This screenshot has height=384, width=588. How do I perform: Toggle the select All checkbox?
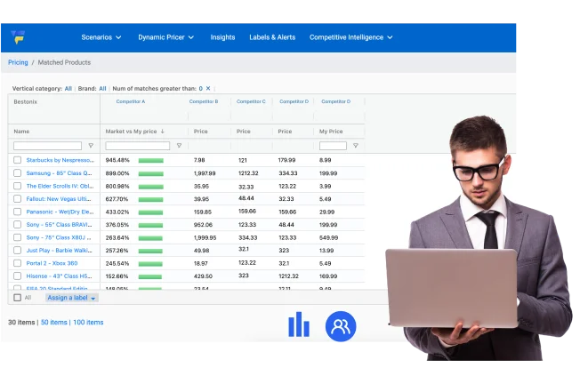[x=17, y=298]
